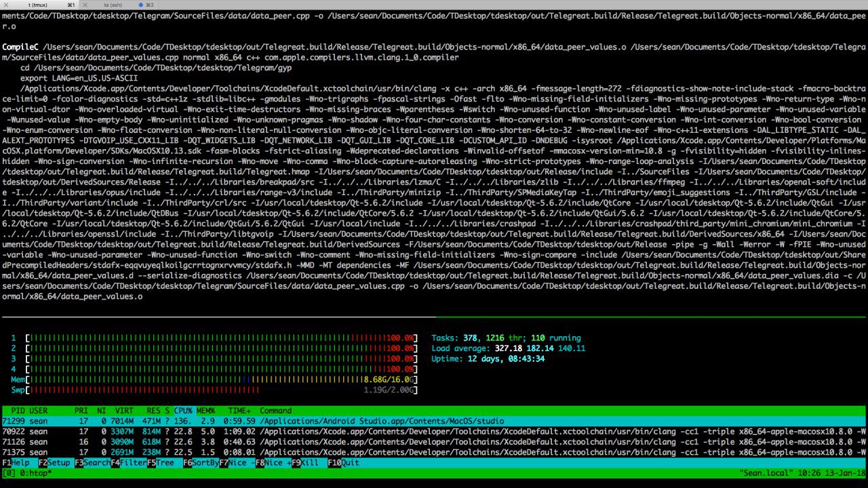Viewport: 868px width, 488px height.
Task: Select clang process row with PID 71126
Action: (434, 442)
